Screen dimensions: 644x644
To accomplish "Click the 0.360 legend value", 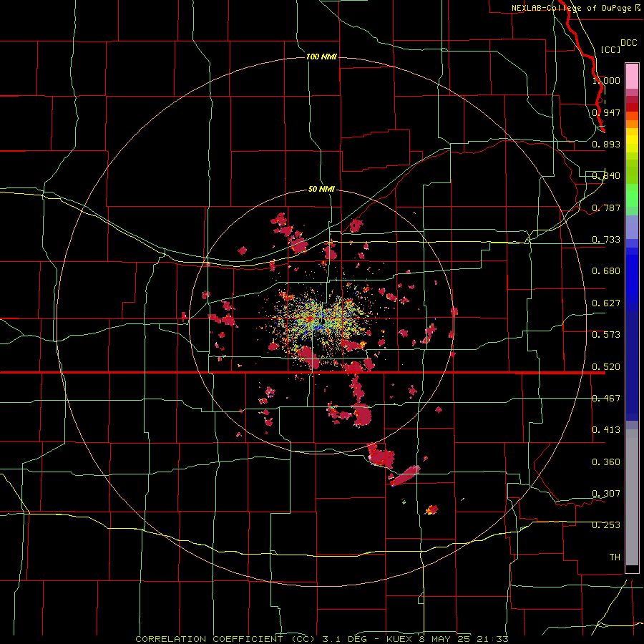I will click(606, 462).
